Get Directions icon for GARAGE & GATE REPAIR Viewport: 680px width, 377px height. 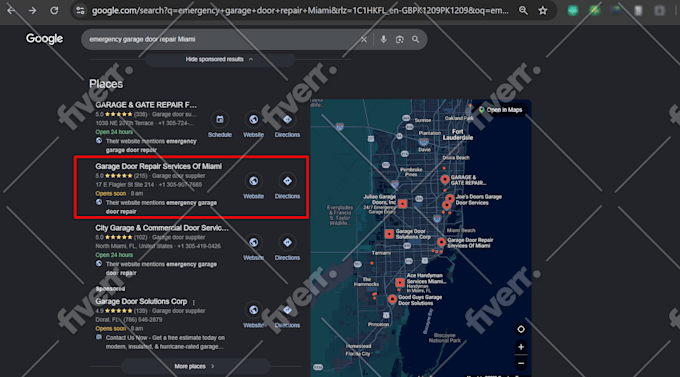(287, 119)
